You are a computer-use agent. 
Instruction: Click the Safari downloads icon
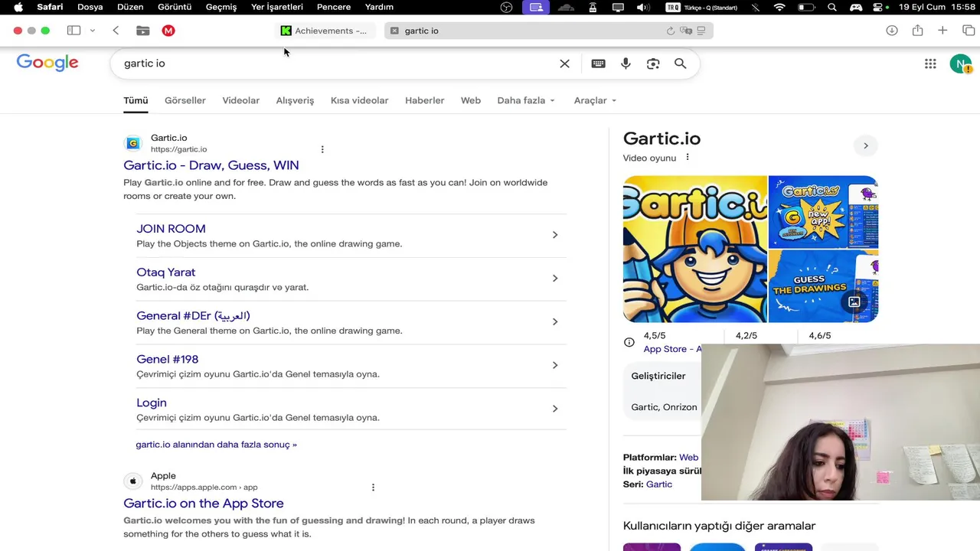pyautogui.click(x=892, y=31)
